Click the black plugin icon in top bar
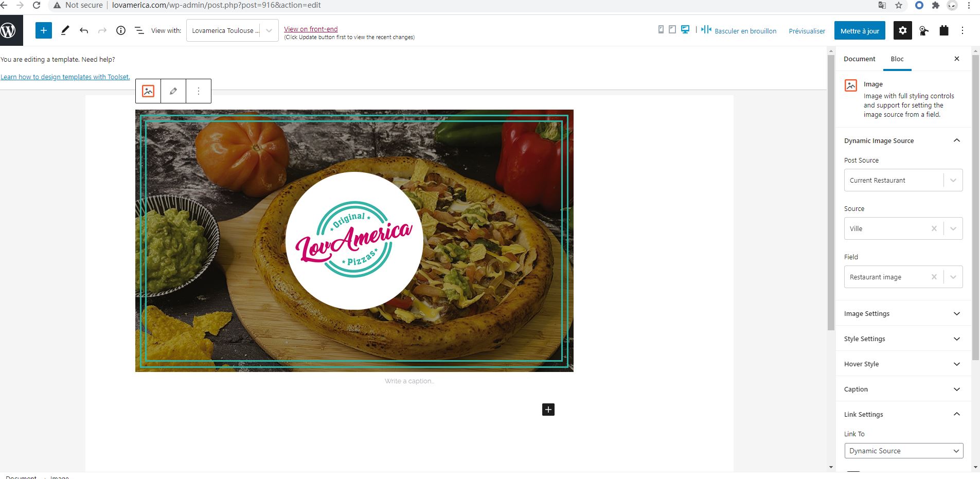The width and height of the screenshot is (980, 479). (944, 30)
